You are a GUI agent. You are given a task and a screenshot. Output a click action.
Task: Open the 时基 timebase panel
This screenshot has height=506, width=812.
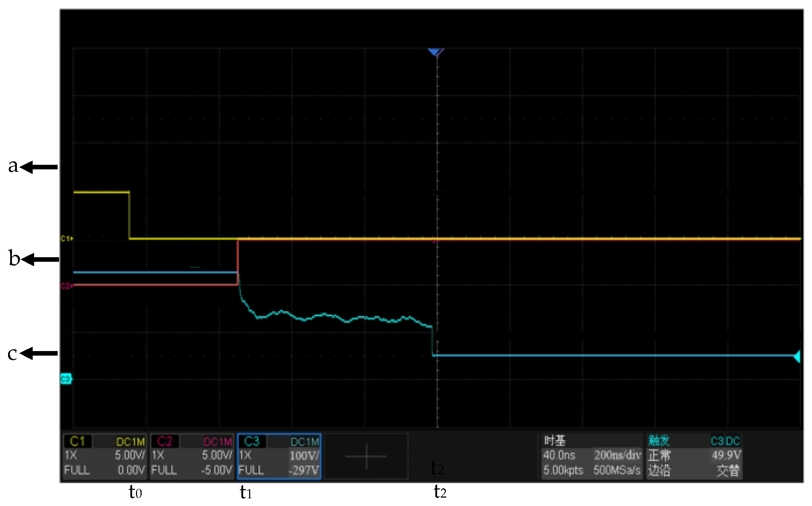(x=555, y=441)
